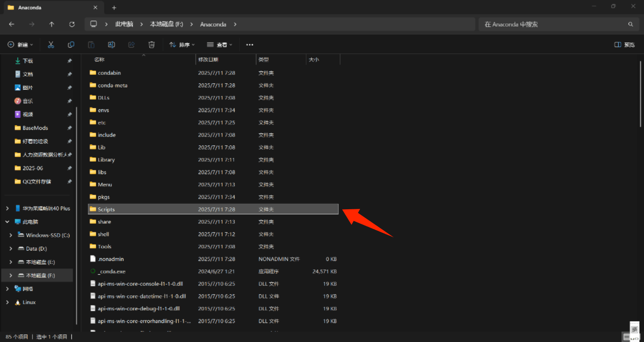Screen dimensions: 644x342
Task: Sort by the date modified column header
Action: pyautogui.click(x=208, y=59)
